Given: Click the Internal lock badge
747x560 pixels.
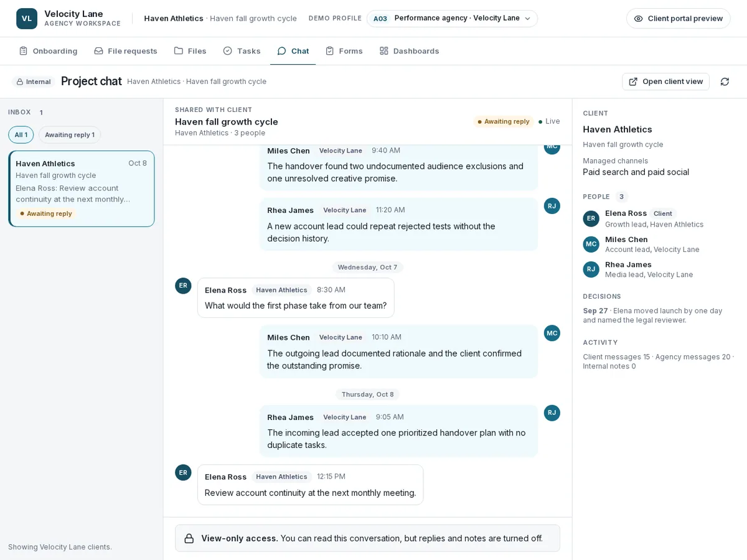Looking at the screenshot, I should pos(34,82).
